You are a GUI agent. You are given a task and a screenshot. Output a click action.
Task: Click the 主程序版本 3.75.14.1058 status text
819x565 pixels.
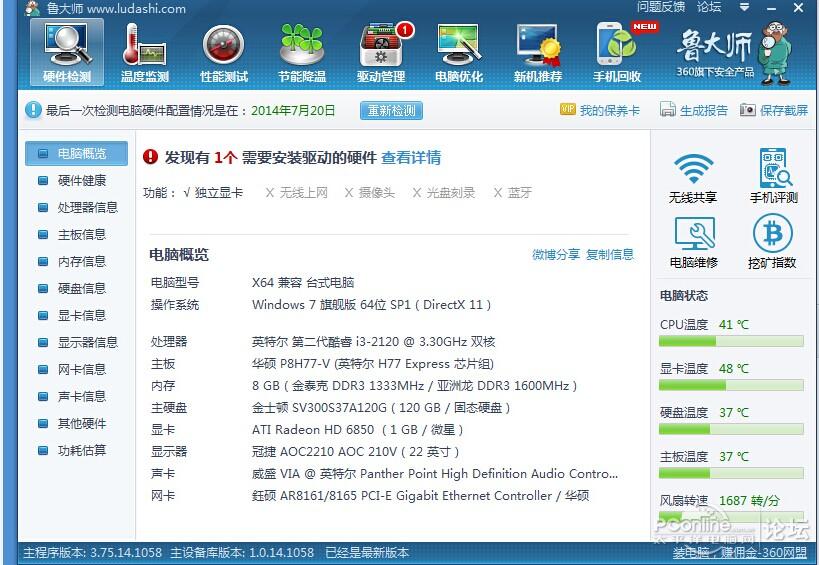92,553
